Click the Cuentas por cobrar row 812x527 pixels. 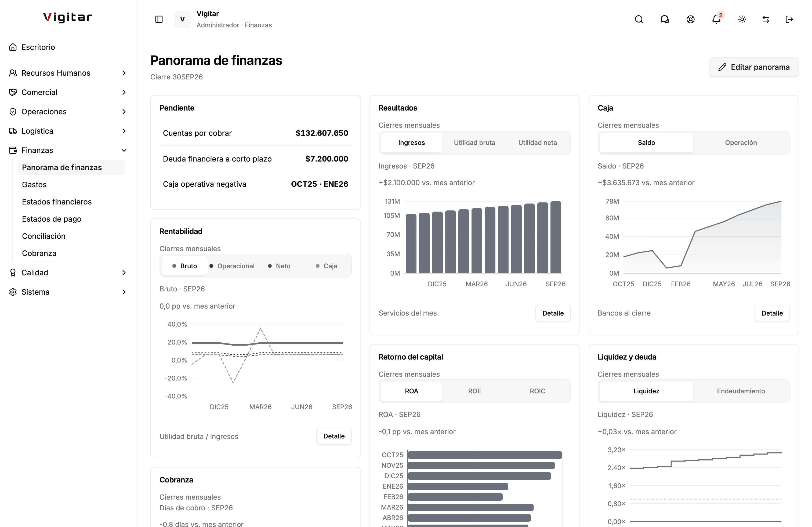[256, 133]
